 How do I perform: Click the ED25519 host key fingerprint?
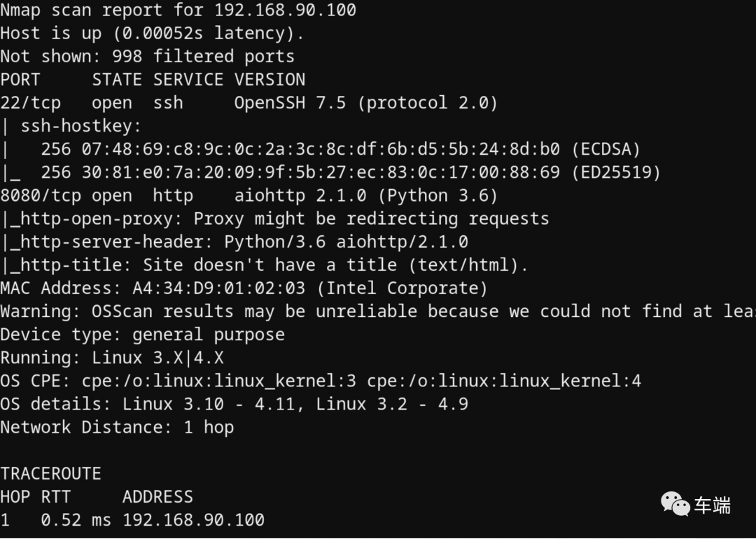300,172
